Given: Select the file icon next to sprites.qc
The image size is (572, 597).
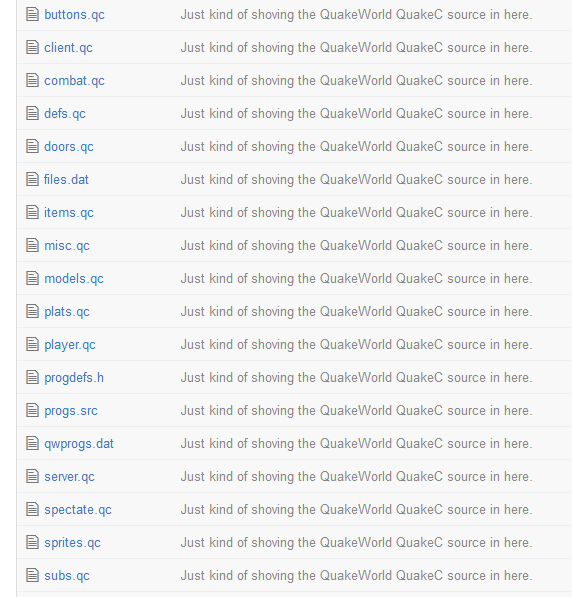Looking at the screenshot, I should point(32,543).
